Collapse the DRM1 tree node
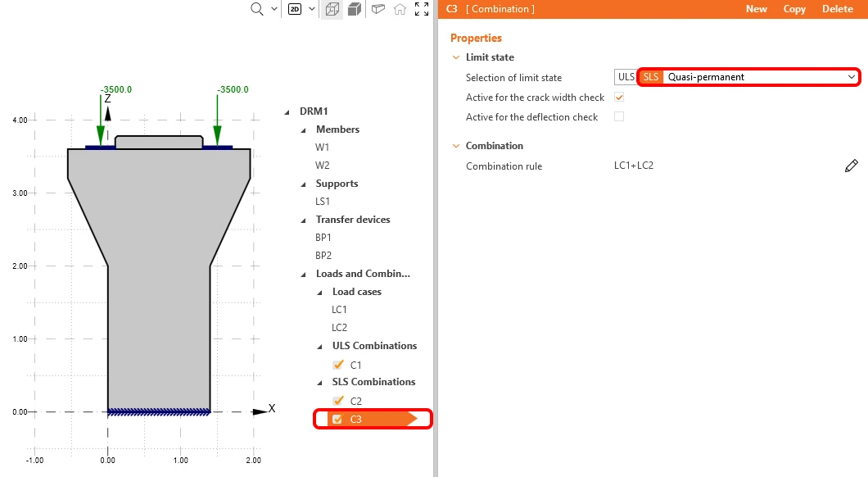 click(x=287, y=112)
